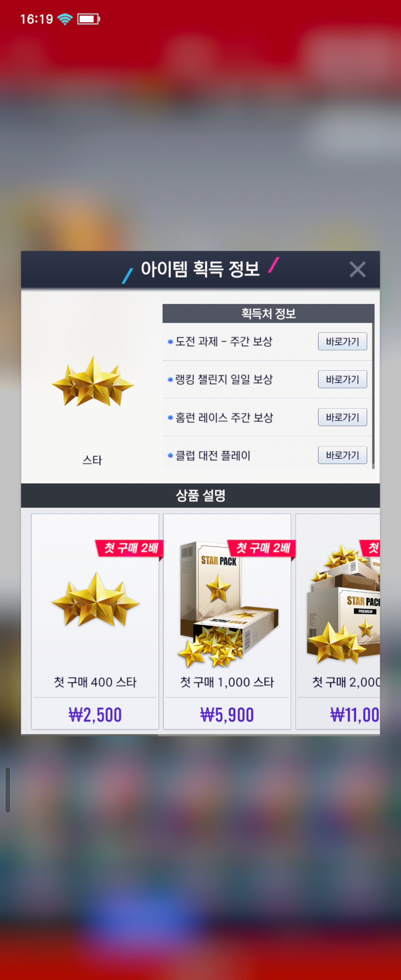Tap the 첫 구매 2배 badge on 400 스타
This screenshot has width=401, height=980.
[129, 548]
